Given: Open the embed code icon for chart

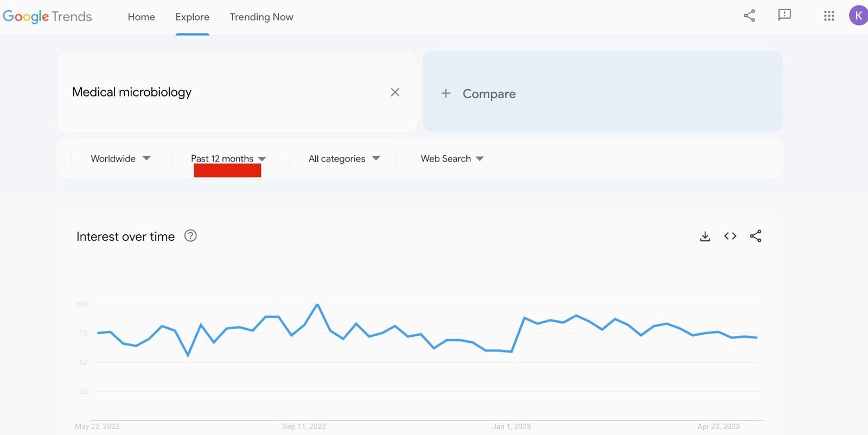Looking at the screenshot, I should pyautogui.click(x=730, y=236).
